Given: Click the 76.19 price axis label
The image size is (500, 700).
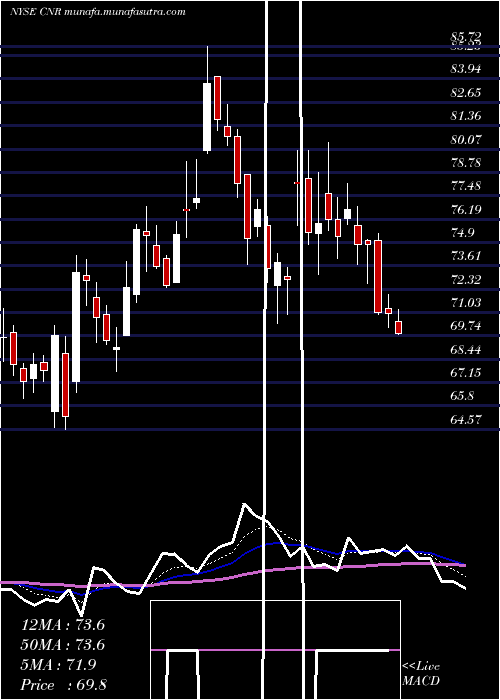Looking at the screenshot, I should pos(466,210).
